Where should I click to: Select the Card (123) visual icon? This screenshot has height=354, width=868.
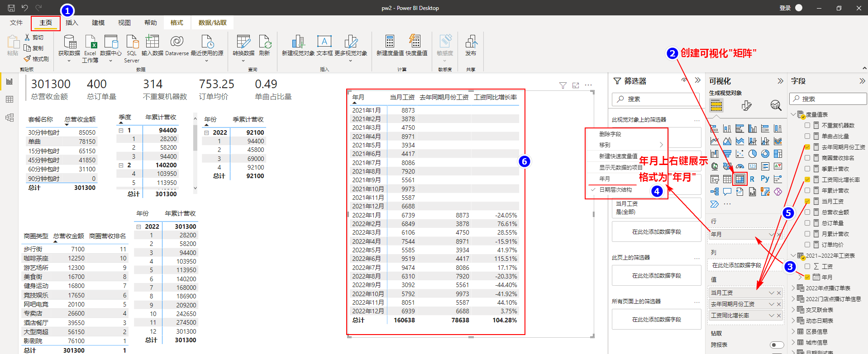point(752,166)
